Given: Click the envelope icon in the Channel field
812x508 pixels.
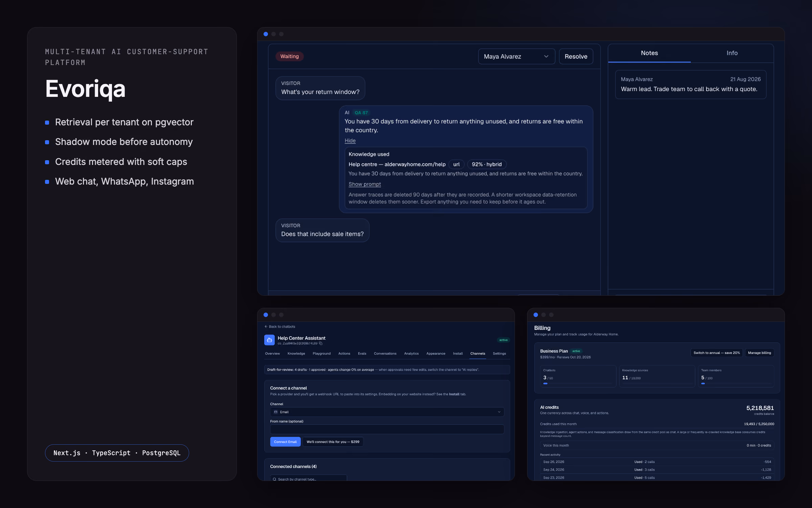Looking at the screenshot, I should (x=276, y=412).
